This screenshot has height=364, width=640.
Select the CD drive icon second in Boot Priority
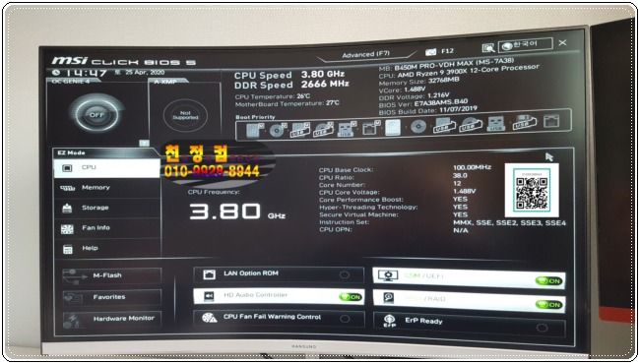(x=278, y=131)
